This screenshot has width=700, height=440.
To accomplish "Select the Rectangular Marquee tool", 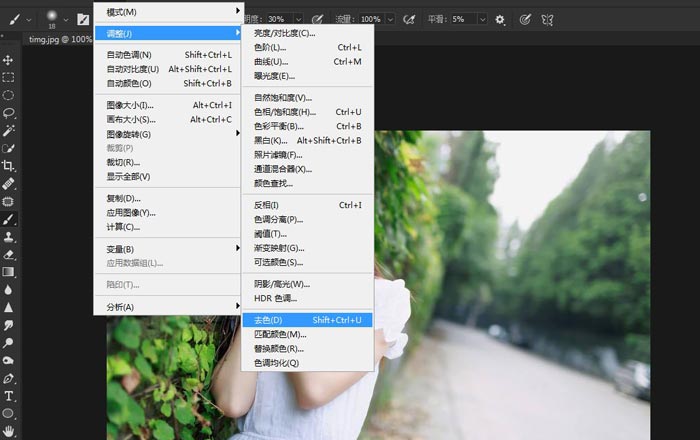I will [8, 77].
